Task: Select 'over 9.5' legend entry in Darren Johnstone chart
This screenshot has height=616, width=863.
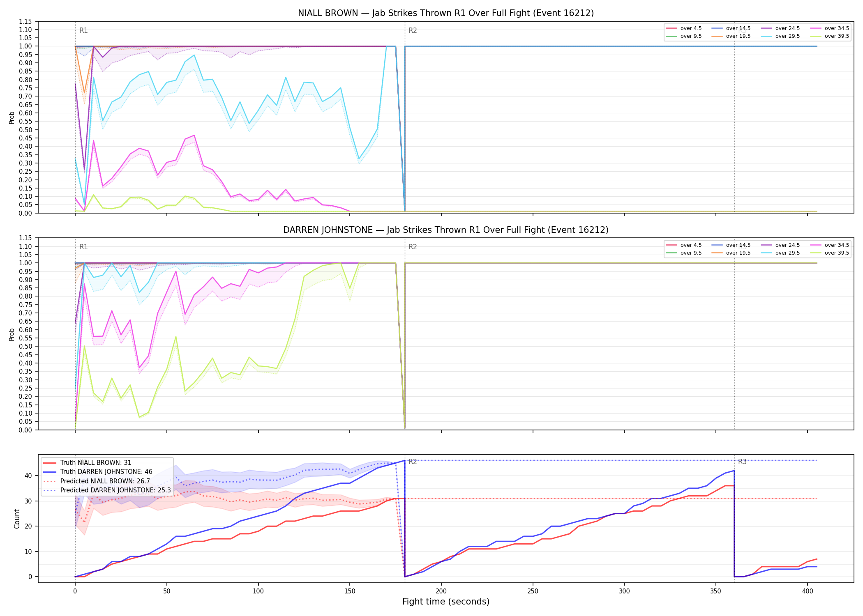Action: click(x=684, y=253)
